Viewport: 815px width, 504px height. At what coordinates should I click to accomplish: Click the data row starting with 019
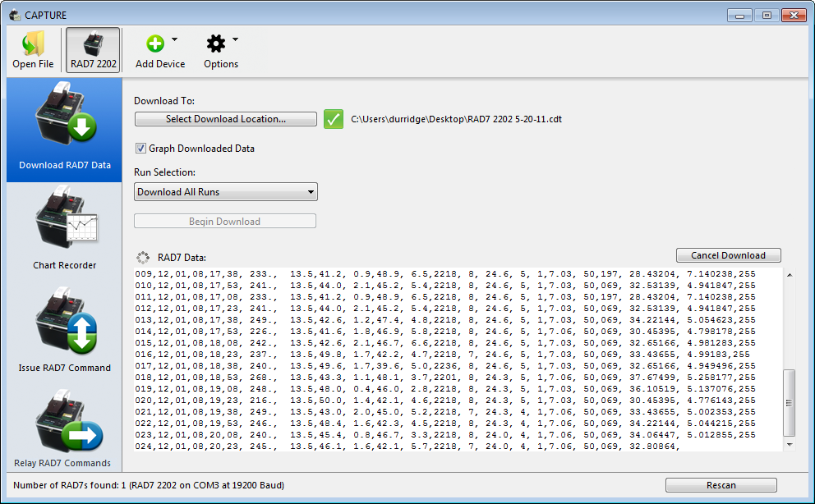coord(445,389)
